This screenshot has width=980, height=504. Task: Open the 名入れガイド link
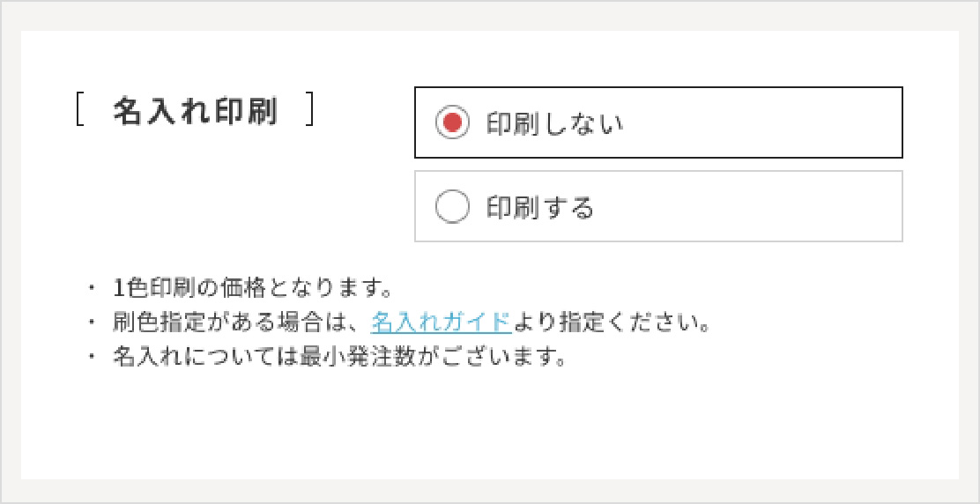point(441,322)
